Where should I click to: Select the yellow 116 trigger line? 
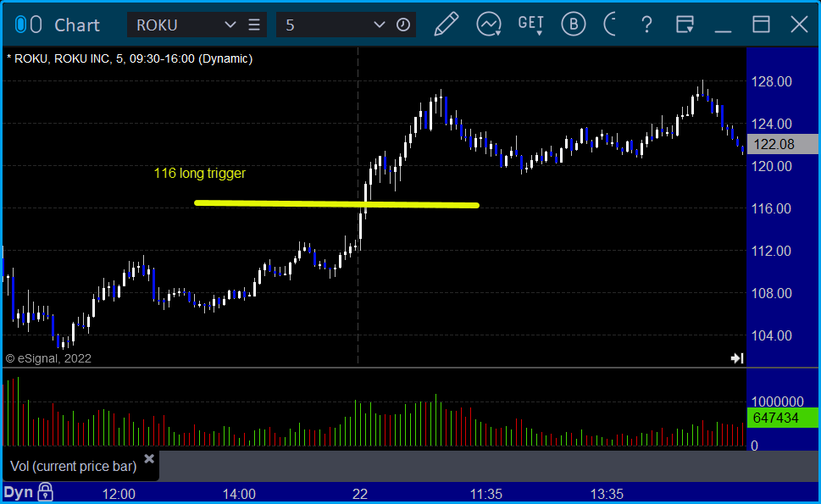[336, 204]
